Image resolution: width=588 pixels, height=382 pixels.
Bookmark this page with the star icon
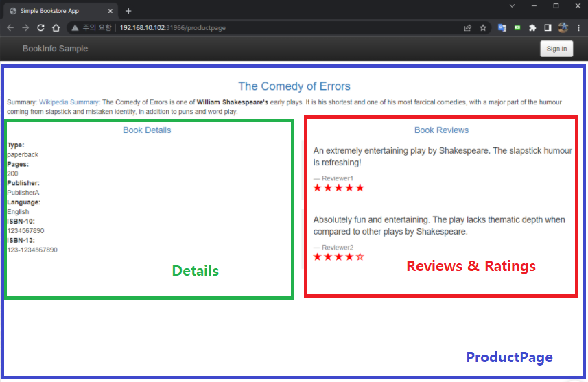(483, 28)
